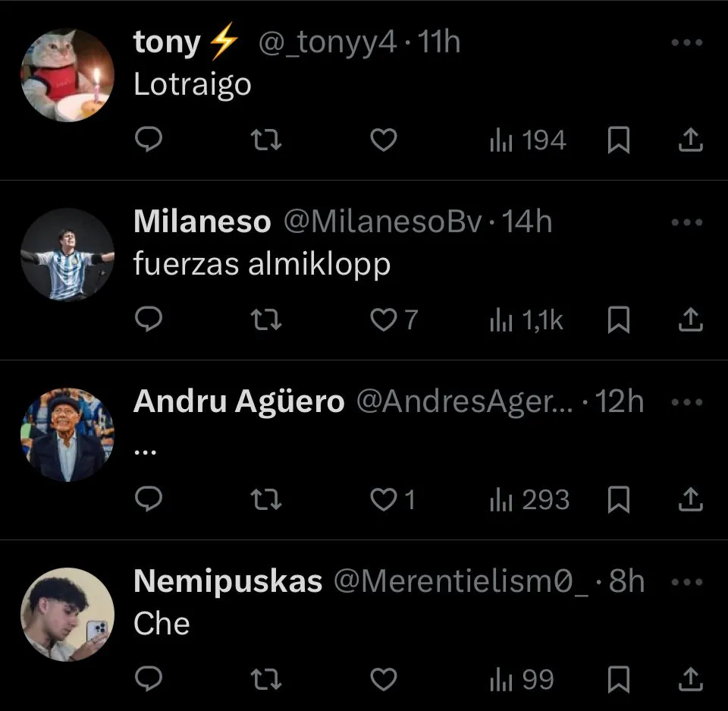Open Nemipuskas profile from display name

coord(227,582)
